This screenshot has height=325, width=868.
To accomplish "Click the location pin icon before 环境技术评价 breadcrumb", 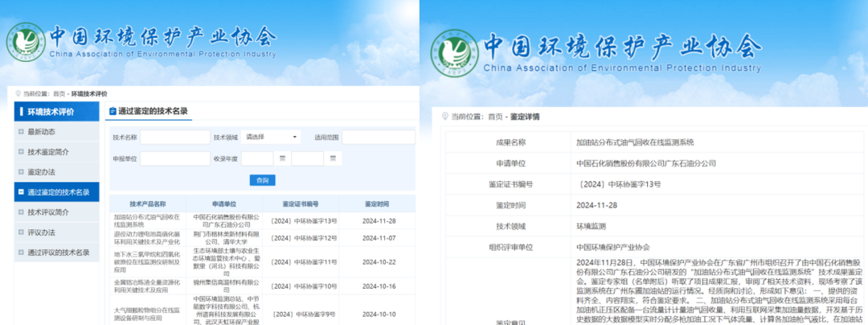I will click(x=18, y=94).
